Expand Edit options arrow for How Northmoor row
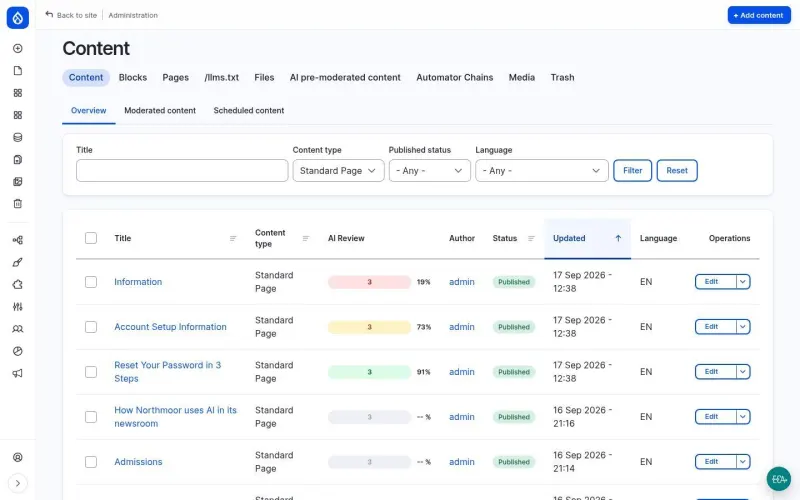The height and width of the screenshot is (500, 800). point(743,417)
